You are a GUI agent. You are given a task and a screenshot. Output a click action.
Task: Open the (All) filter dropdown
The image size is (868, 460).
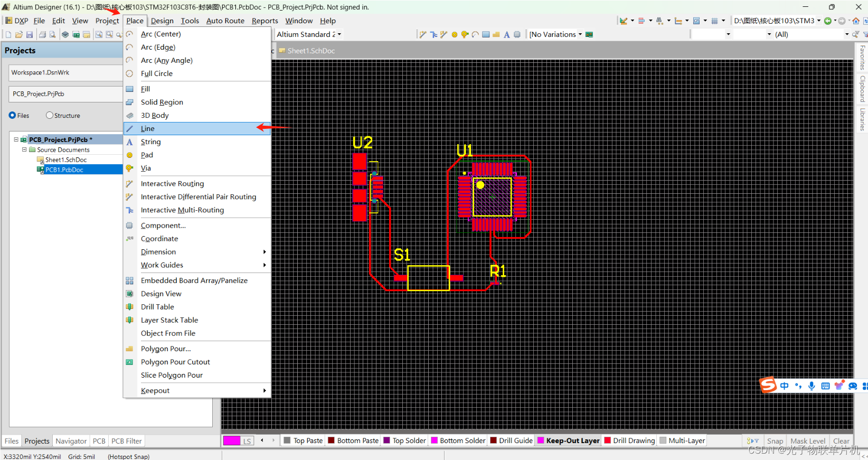pyautogui.click(x=847, y=34)
